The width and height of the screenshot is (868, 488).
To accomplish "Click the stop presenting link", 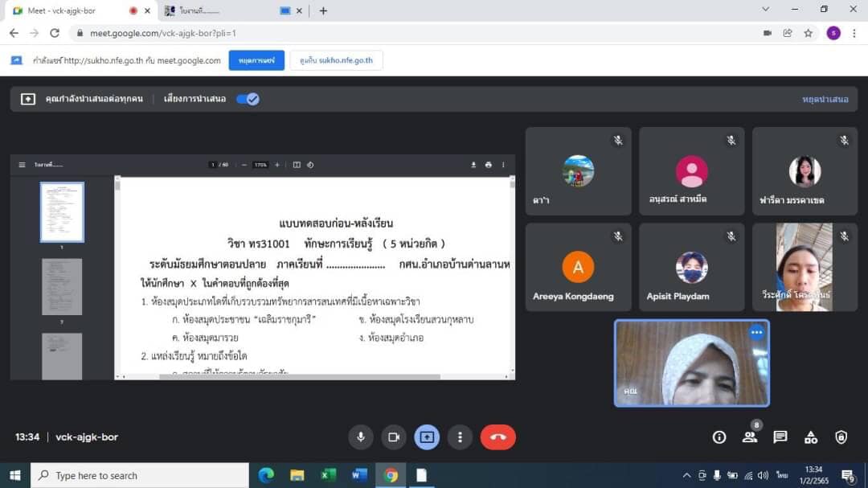I will tap(825, 99).
